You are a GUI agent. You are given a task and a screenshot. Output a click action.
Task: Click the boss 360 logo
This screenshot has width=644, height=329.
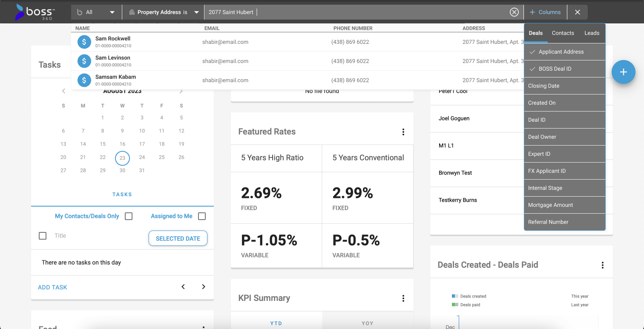click(36, 12)
